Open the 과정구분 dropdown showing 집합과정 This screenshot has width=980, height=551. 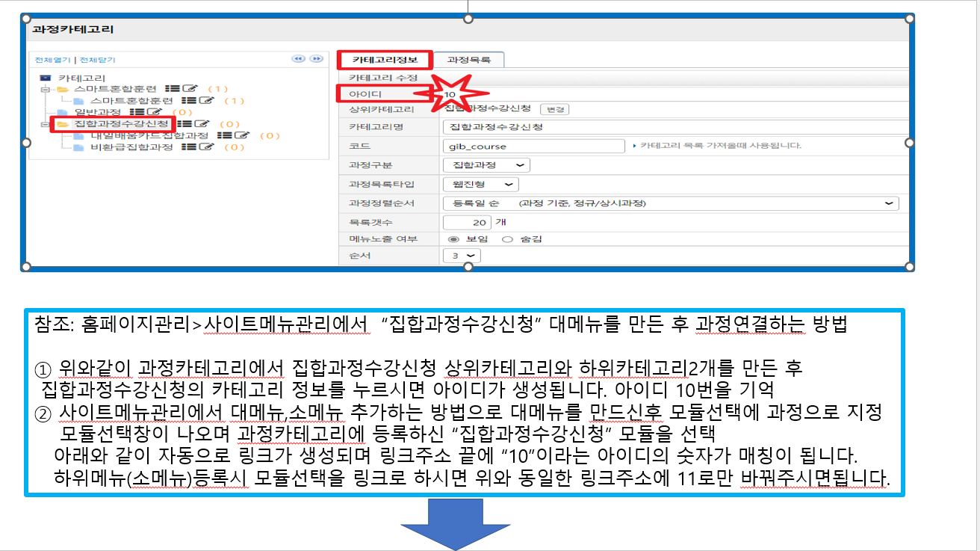[486, 164]
